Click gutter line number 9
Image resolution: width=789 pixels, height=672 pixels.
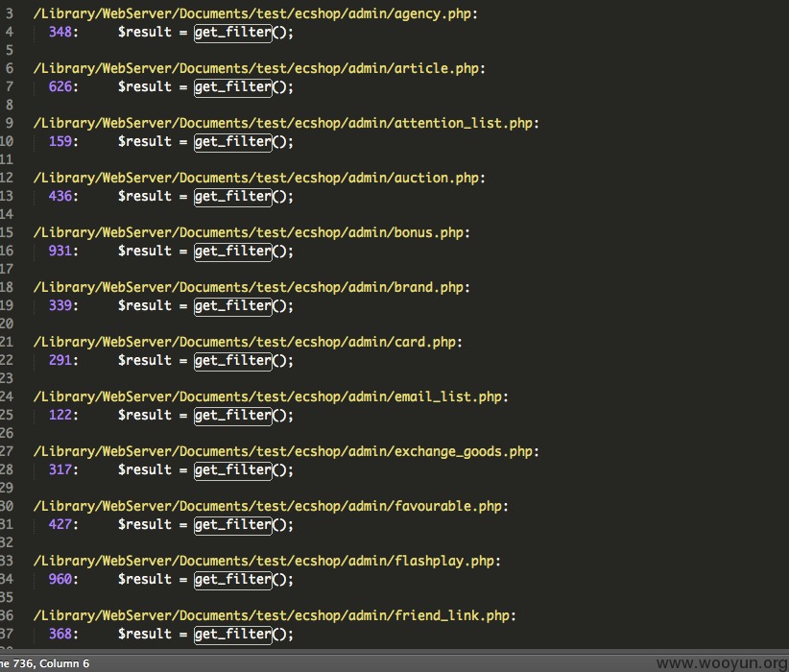[x=9, y=123]
